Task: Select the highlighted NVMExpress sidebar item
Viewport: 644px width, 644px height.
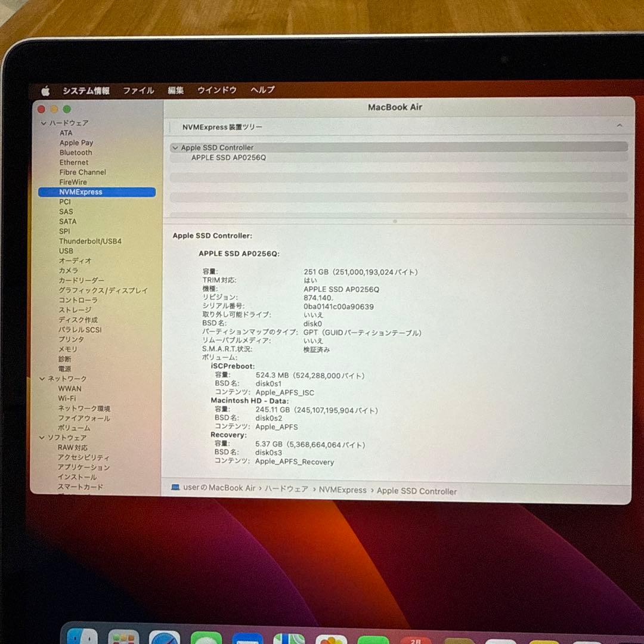Action: point(97,192)
